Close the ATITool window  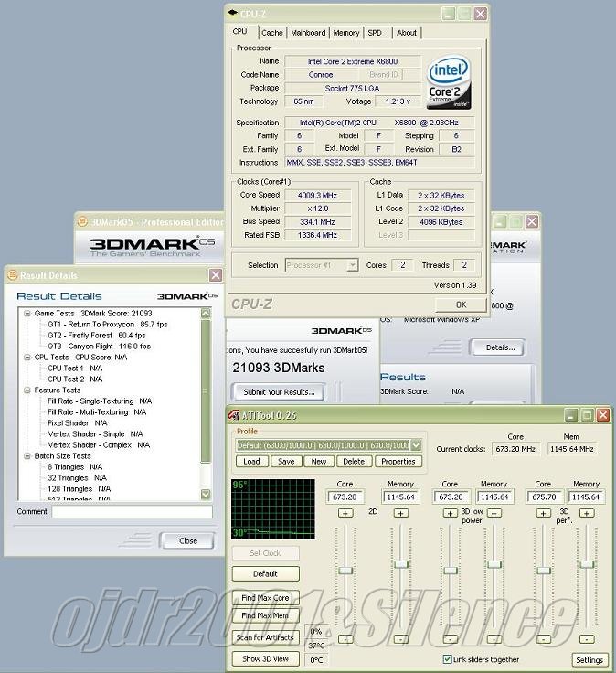[602, 414]
